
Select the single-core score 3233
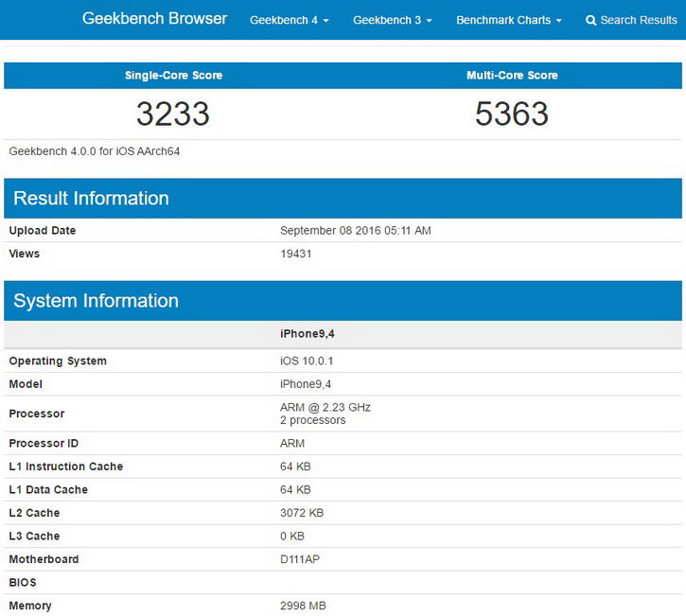[173, 114]
